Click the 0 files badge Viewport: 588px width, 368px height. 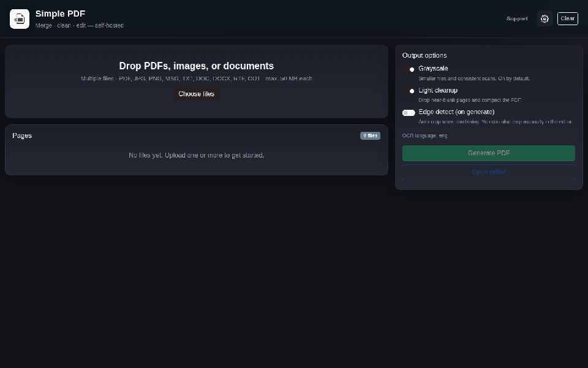(x=370, y=136)
